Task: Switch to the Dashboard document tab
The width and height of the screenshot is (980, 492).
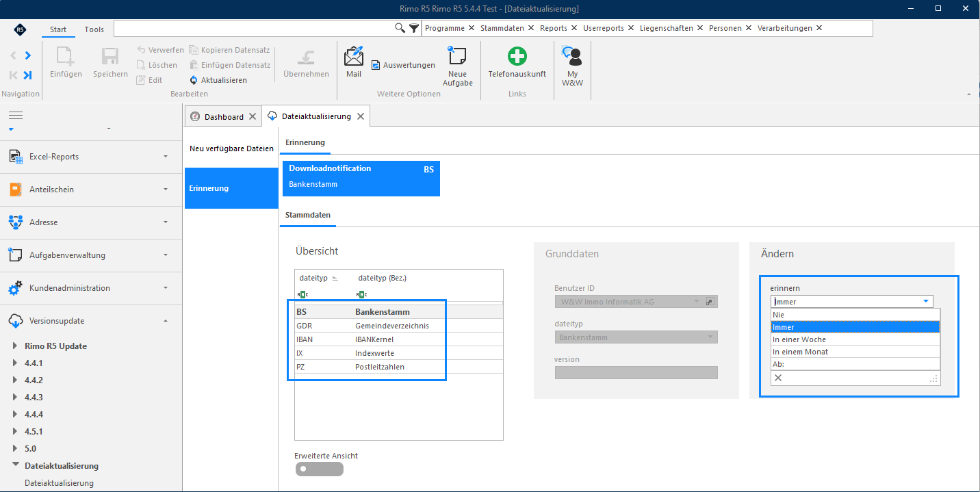Action: 224,117
